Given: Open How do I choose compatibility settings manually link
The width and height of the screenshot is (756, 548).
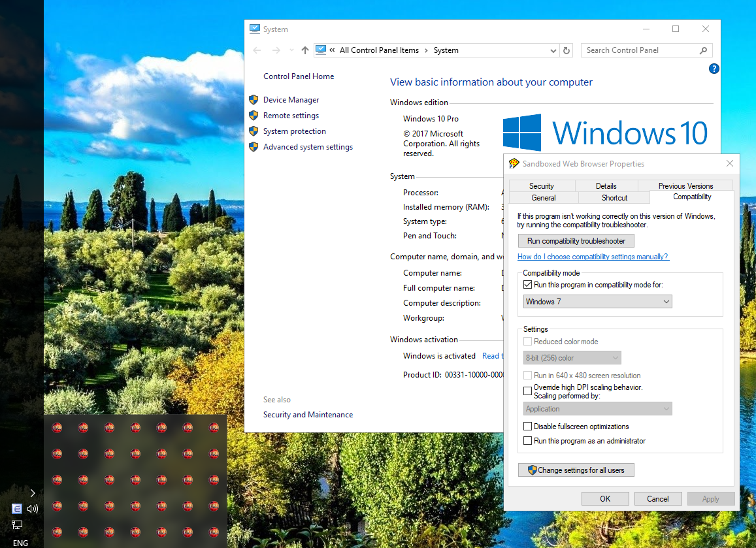Looking at the screenshot, I should click(593, 257).
